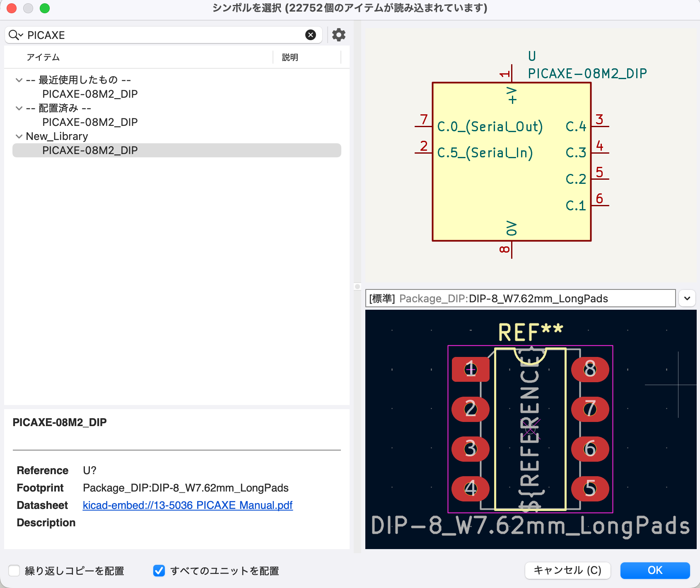Click the New_Library library label
This screenshot has width=700, height=588.
pyautogui.click(x=57, y=136)
